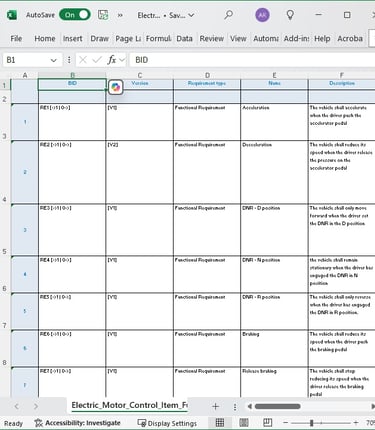Switch to Page Layout view icon
The height and width of the screenshot is (430, 375).
pyautogui.click(x=244, y=423)
